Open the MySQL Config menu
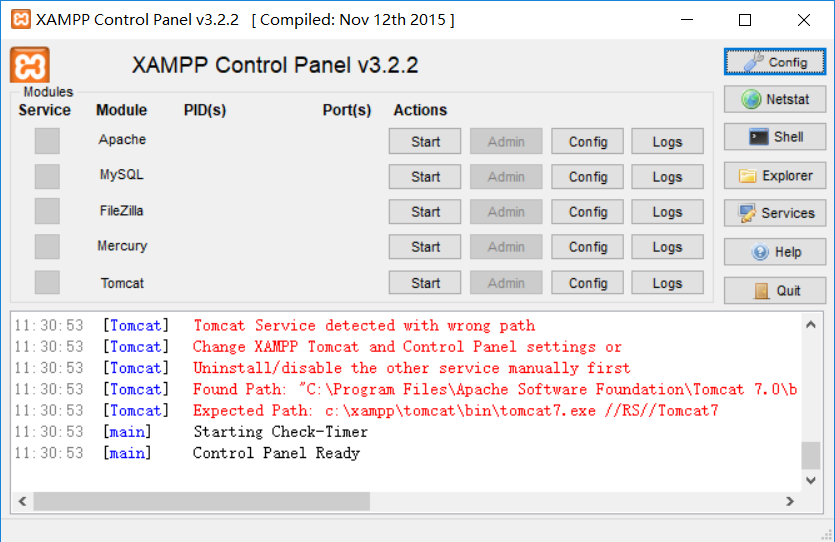Viewport: 835px width, 542px height. click(x=587, y=176)
